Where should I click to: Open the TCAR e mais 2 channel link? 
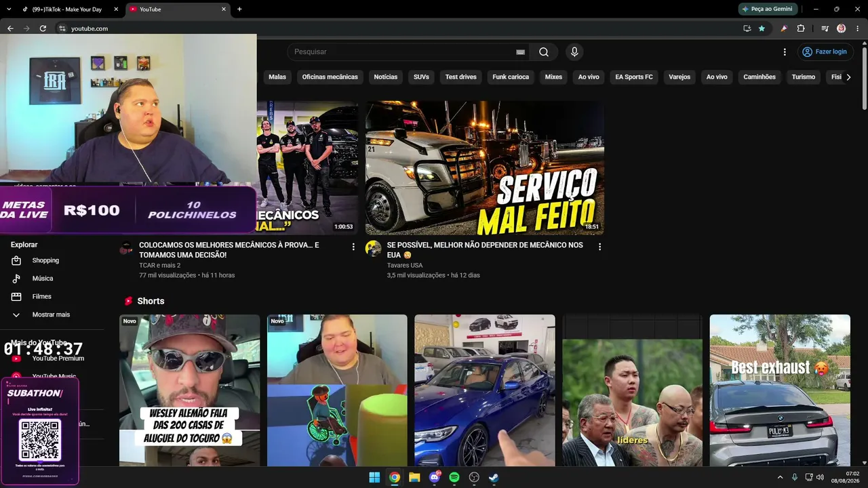(160, 265)
